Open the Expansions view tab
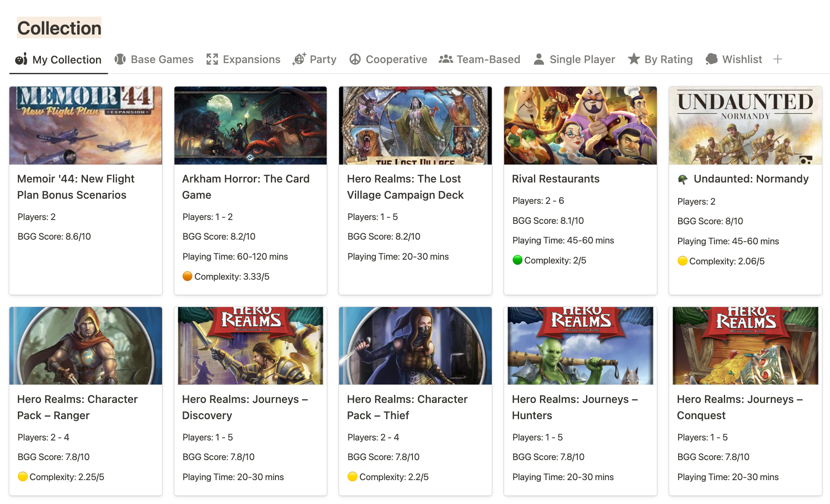Image resolution: width=830 pixels, height=504 pixels. 244,59
